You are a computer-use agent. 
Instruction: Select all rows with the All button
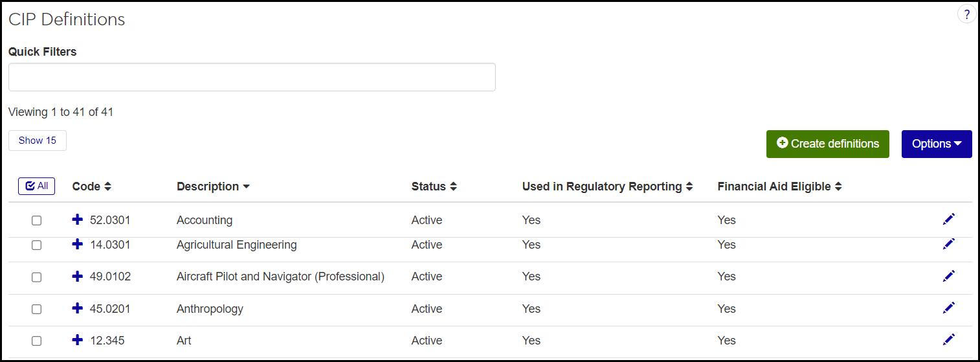[x=36, y=187]
